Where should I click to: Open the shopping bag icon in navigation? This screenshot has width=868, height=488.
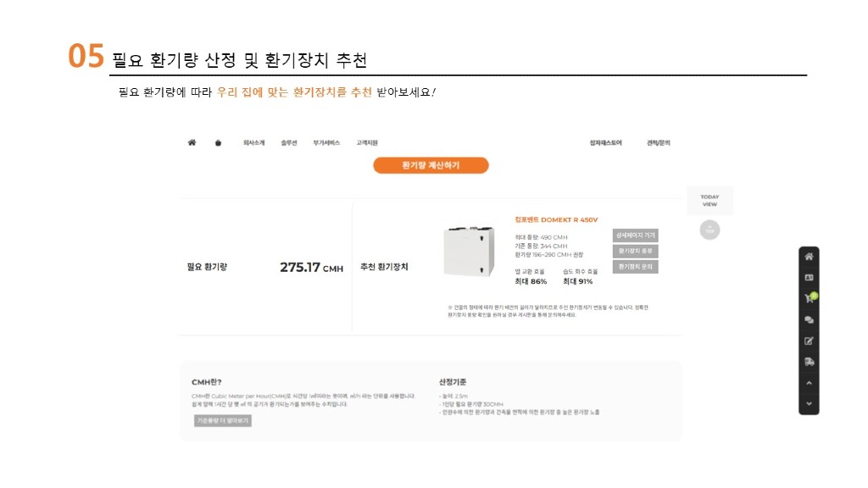tap(218, 143)
